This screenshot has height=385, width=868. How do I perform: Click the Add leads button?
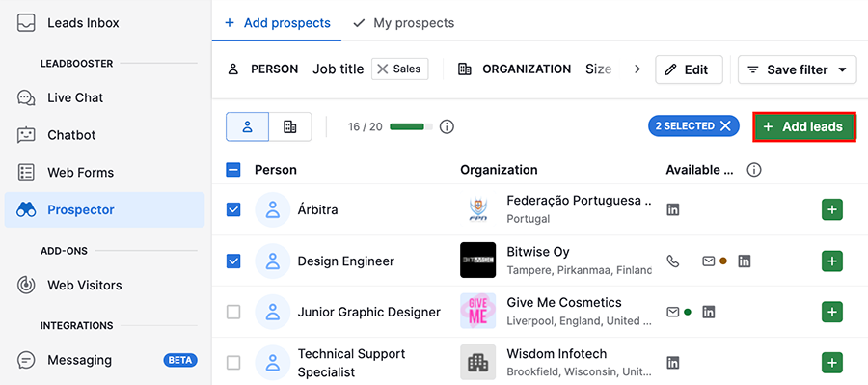pyautogui.click(x=804, y=126)
